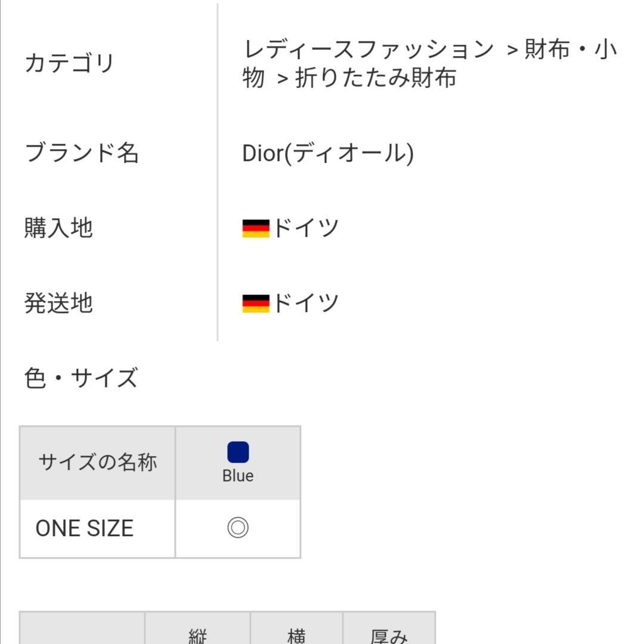Click the 購入地 row label
The height and width of the screenshot is (644, 644).
(x=58, y=228)
